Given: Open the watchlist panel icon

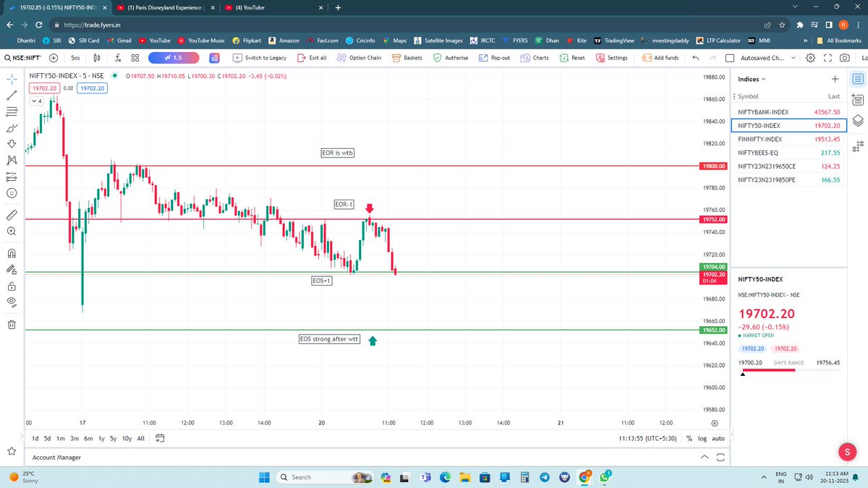Looking at the screenshot, I should 858,79.
